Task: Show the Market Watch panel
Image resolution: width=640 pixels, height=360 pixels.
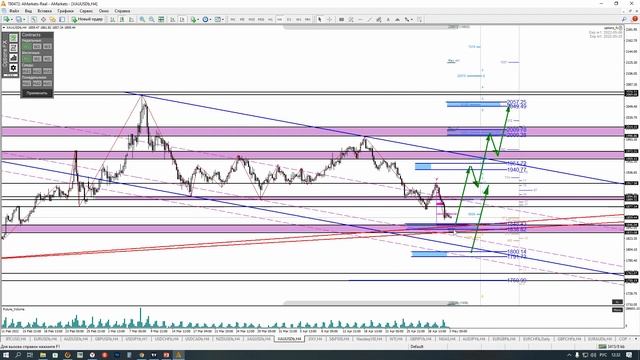Action: 33,19
